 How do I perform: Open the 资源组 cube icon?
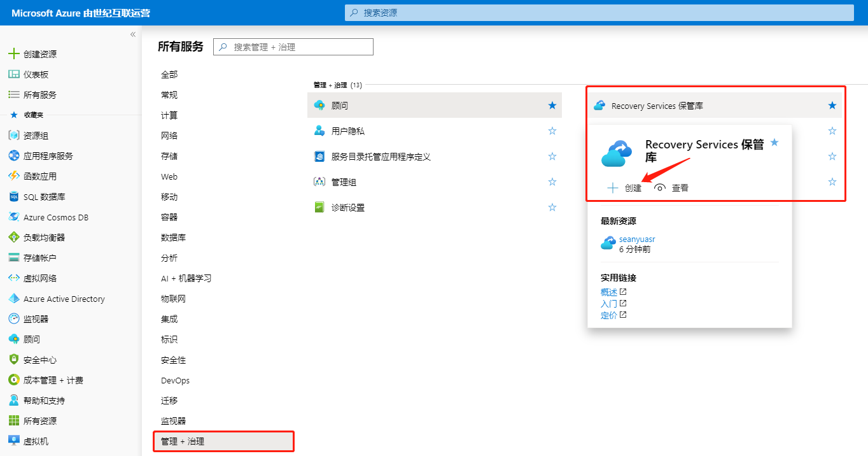click(x=14, y=135)
